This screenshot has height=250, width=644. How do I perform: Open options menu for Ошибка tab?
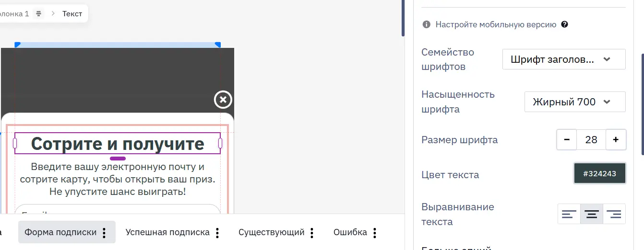375,233
